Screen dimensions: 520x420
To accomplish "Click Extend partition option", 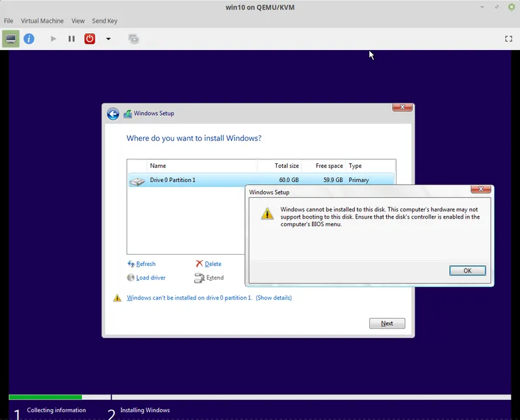I will (215, 278).
